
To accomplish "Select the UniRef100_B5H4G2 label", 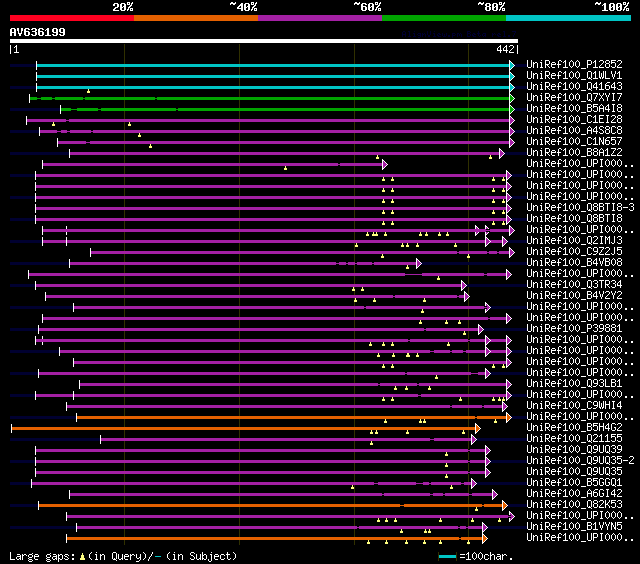I will [x=574, y=428].
